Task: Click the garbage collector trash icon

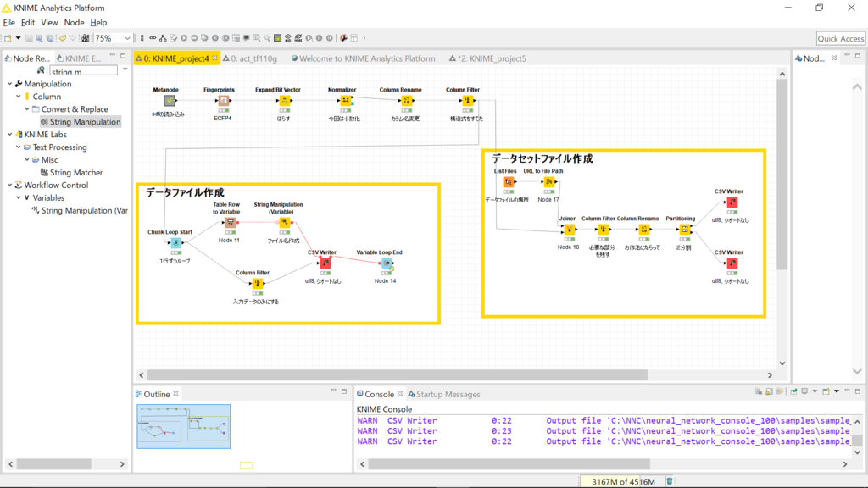Action: [x=670, y=481]
